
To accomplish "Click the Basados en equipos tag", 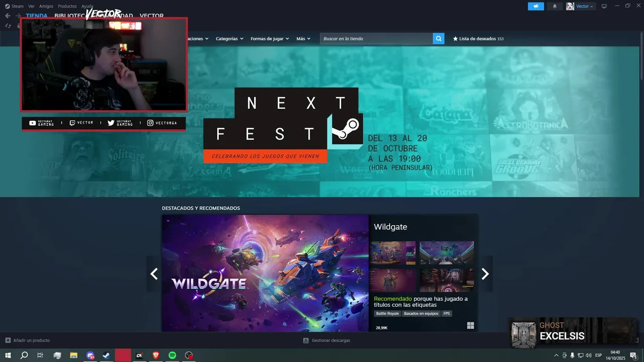I will tap(421, 314).
